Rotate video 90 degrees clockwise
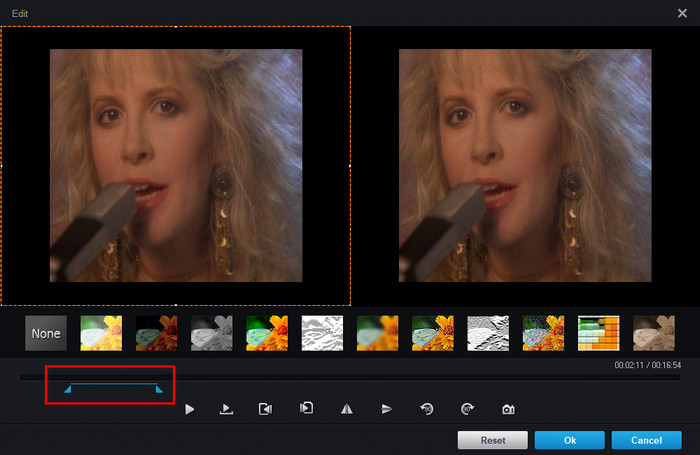700x455 pixels. 467,409
